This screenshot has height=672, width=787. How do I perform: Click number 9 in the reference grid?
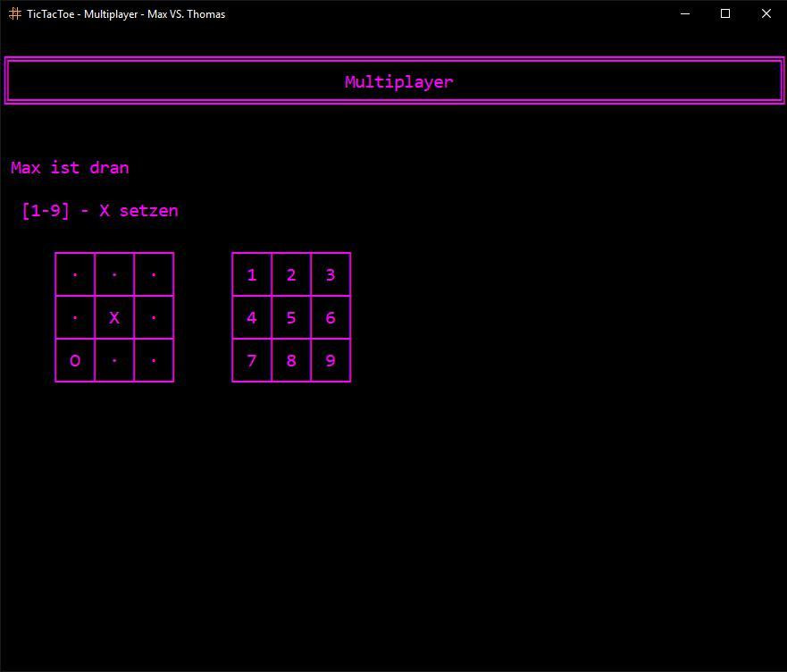coord(331,361)
